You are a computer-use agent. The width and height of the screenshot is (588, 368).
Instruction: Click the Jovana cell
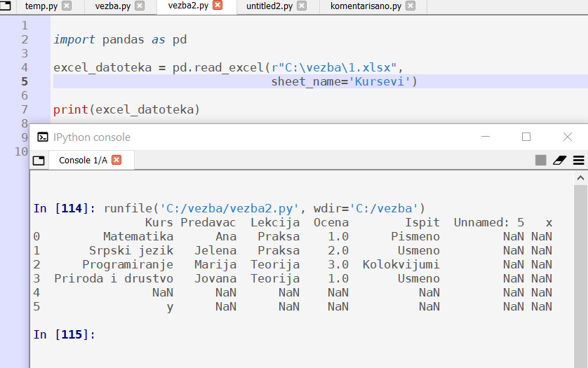click(215, 278)
